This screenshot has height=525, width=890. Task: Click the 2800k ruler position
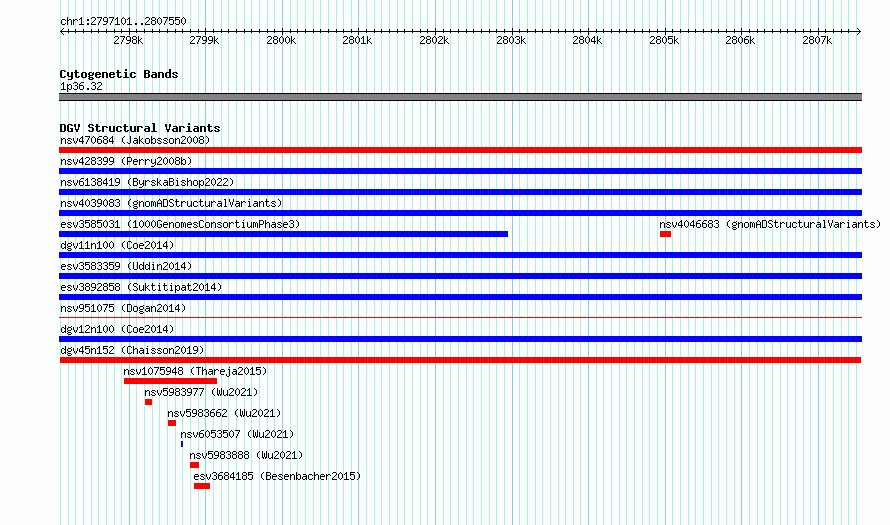coord(282,40)
